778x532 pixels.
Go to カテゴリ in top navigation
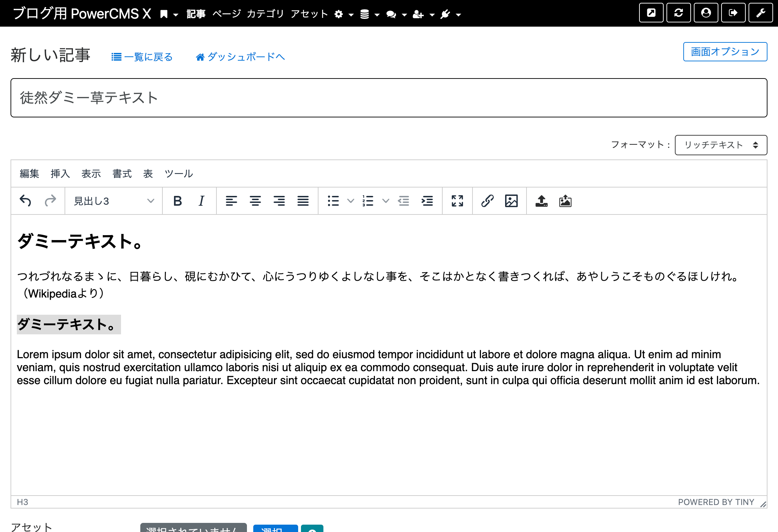coord(266,14)
